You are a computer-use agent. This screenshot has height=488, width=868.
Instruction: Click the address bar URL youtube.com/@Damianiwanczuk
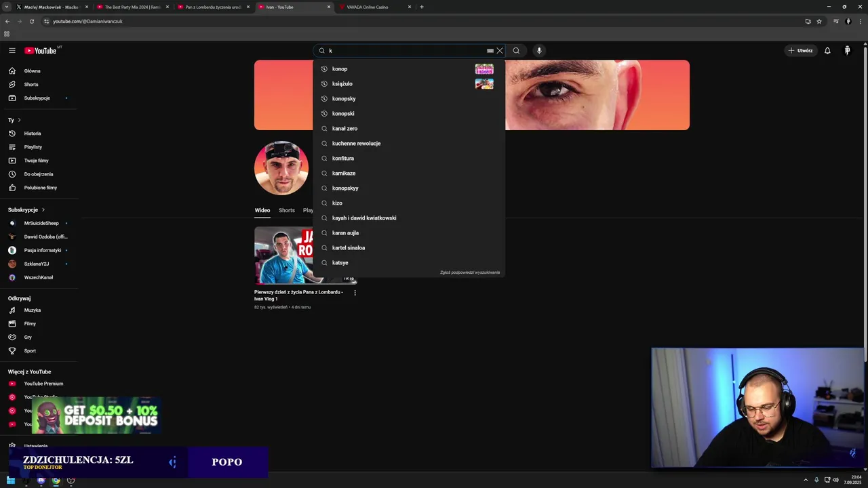87,21
